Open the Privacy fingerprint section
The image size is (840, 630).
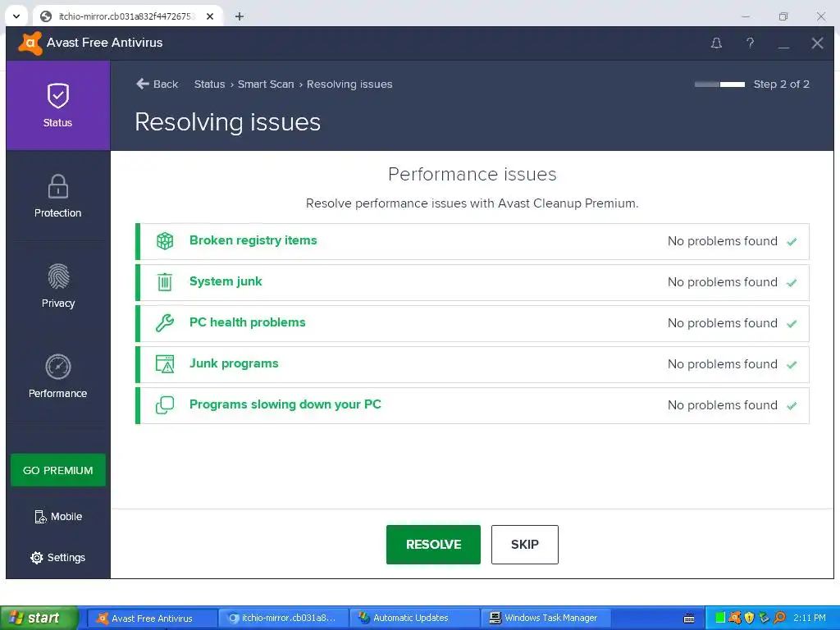click(x=58, y=285)
